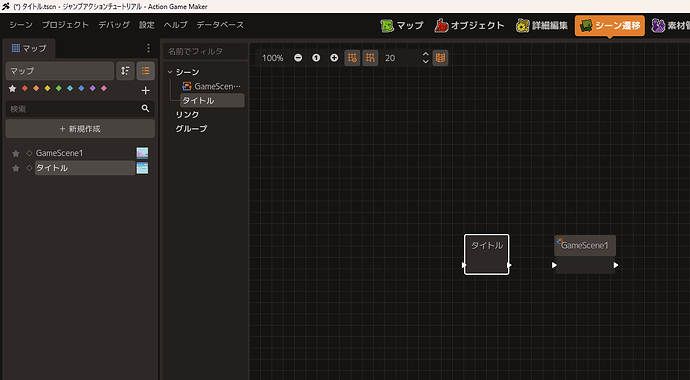Open the 設定 menu
The width and height of the screenshot is (690, 380).
147,25
